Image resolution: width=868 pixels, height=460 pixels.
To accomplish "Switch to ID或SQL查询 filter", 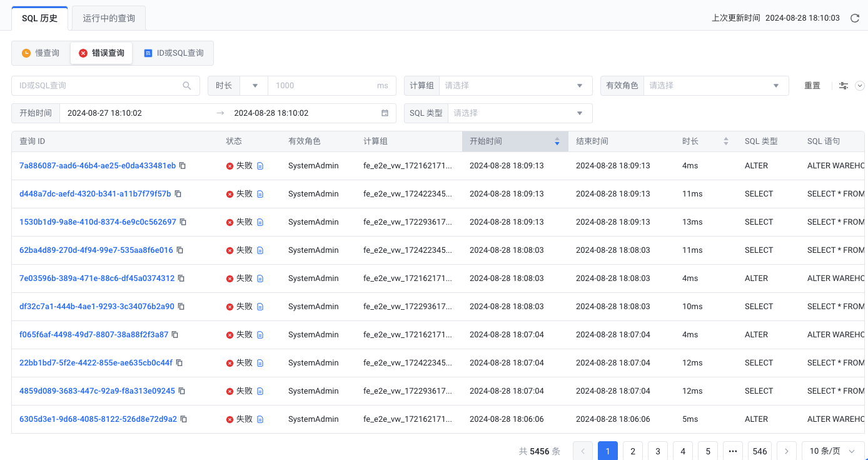I will [x=173, y=53].
